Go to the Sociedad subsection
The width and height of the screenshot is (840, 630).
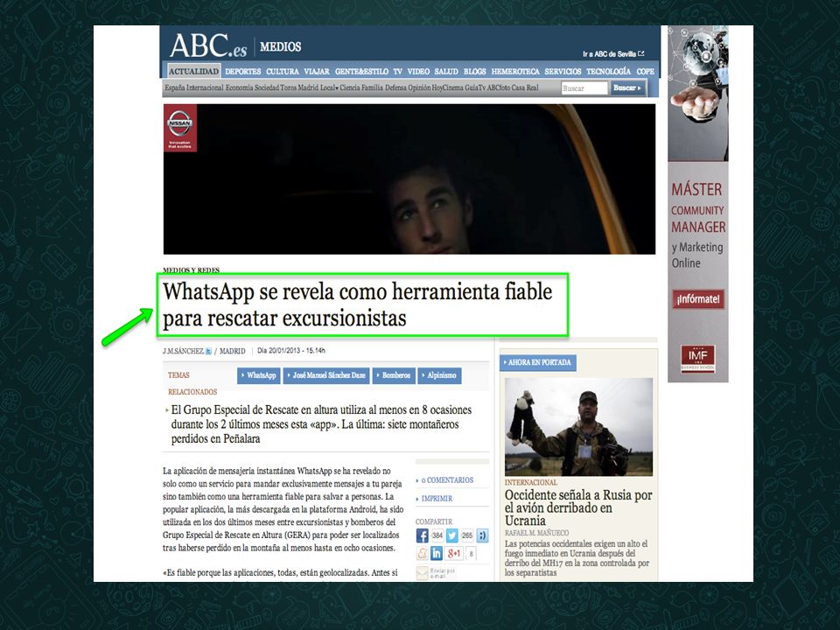pyautogui.click(x=267, y=87)
